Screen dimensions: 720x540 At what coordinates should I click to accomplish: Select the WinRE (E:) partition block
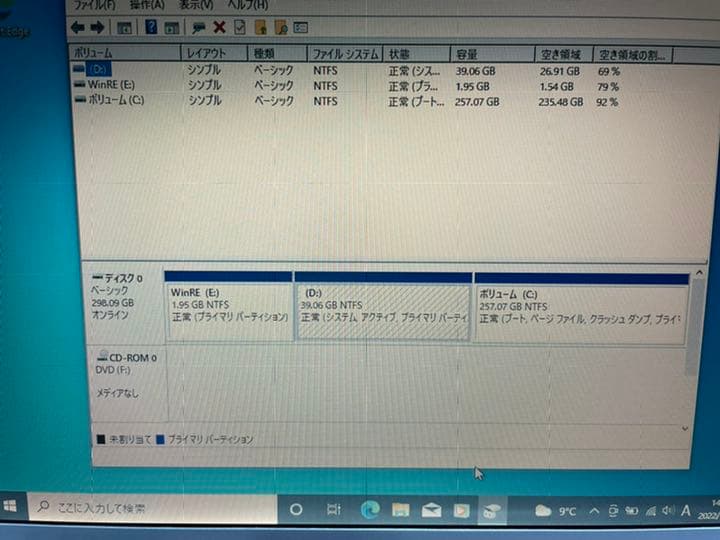tap(228, 306)
